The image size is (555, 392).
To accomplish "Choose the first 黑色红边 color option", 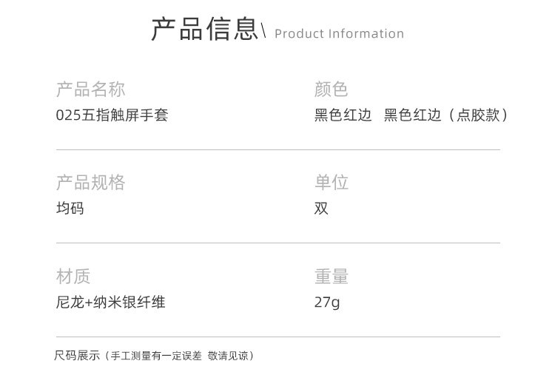I will click(x=343, y=115).
